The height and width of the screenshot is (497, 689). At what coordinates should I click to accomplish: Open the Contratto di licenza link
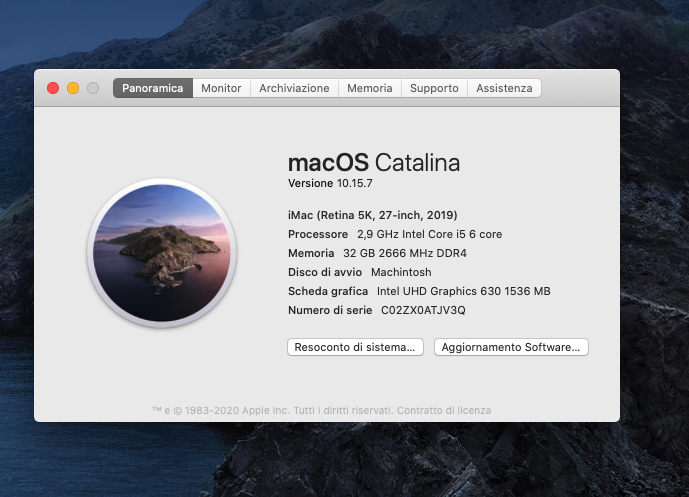[444, 410]
